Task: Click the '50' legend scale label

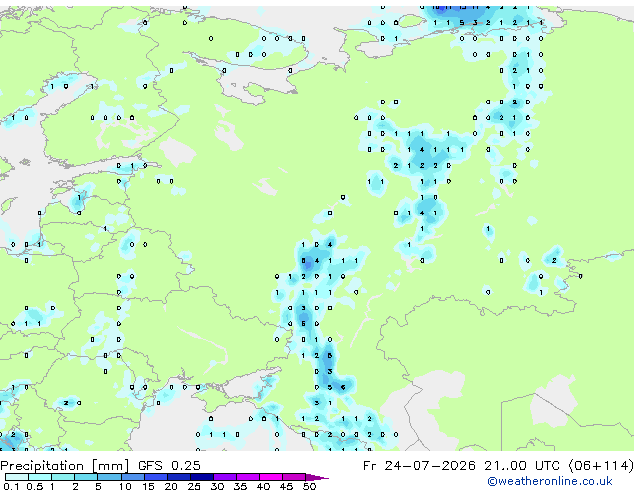Action: 309,486
